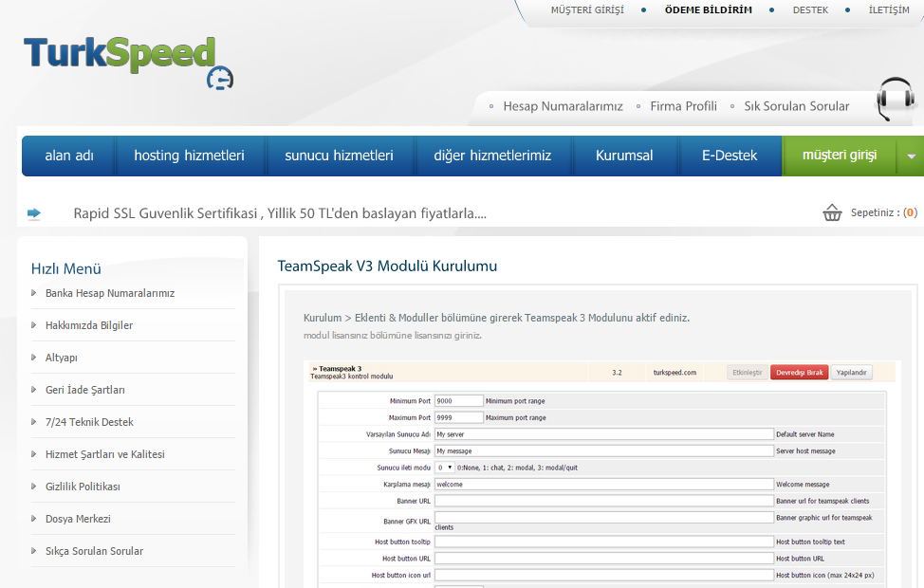This screenshot has width=924, height=588.
Task: Click the Teamspeak 3 module name
Action: [x=340, y=369]
